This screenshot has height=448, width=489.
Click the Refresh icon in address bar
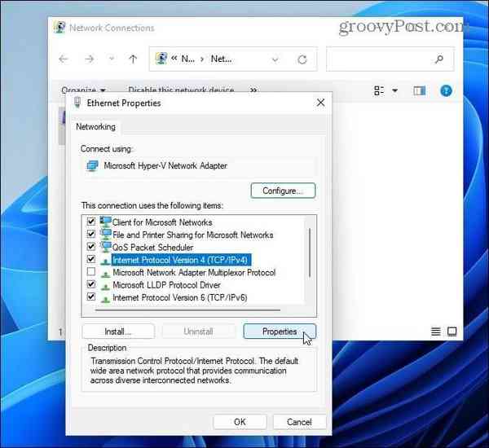tap(302, 59)
